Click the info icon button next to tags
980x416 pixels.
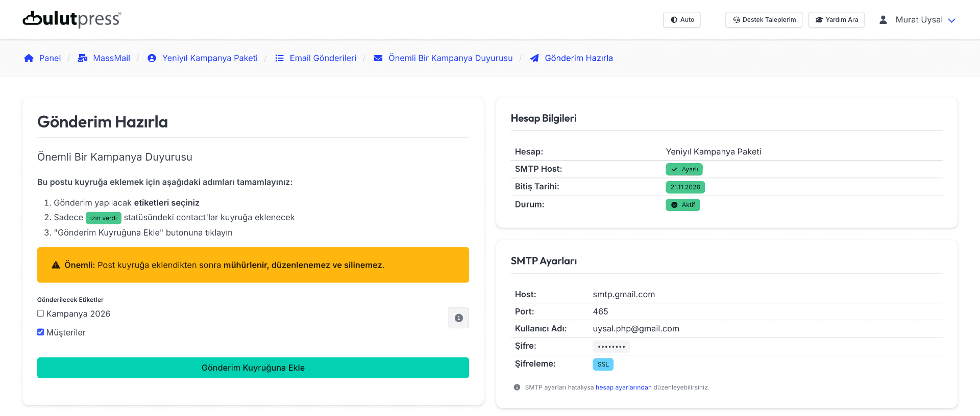pyautogui.click(x=458, y=318)
